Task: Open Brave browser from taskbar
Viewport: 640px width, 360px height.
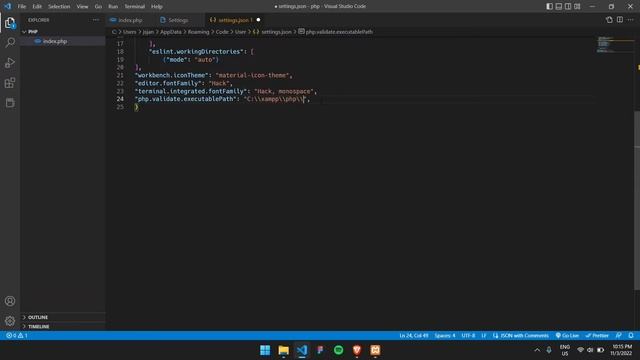Action: click(357, 350)
